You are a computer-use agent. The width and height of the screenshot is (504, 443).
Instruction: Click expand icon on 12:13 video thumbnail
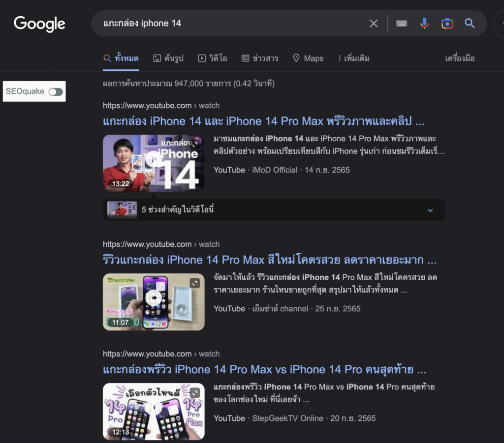(x=195, y=392)
